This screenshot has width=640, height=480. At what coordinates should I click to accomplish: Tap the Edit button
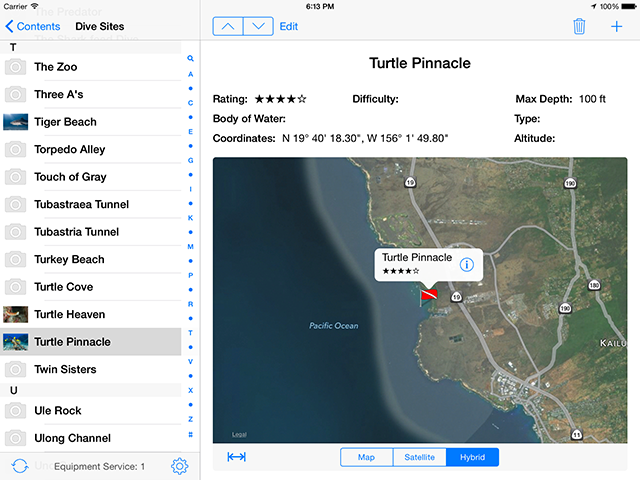click(288, 26)
